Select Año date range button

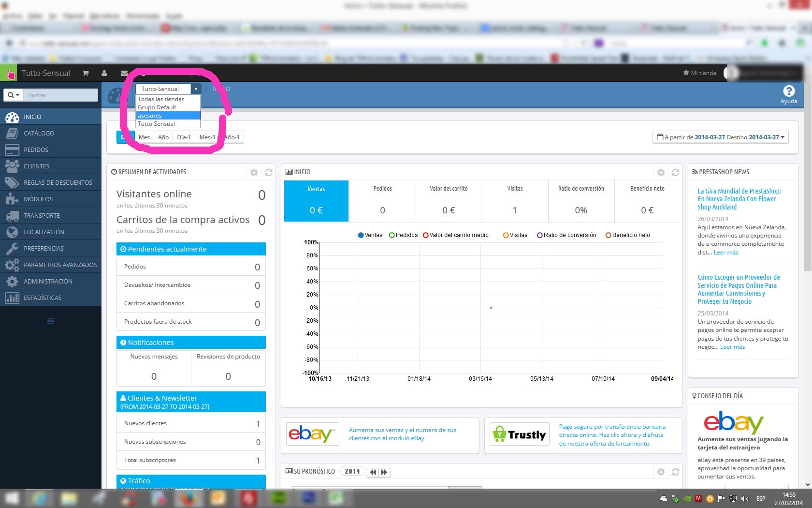163,137
